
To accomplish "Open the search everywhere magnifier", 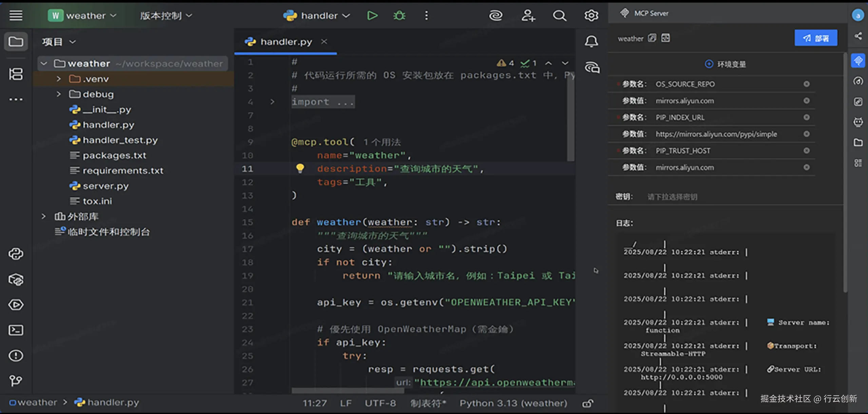I will pyautogui.click(x=559, y=16).
